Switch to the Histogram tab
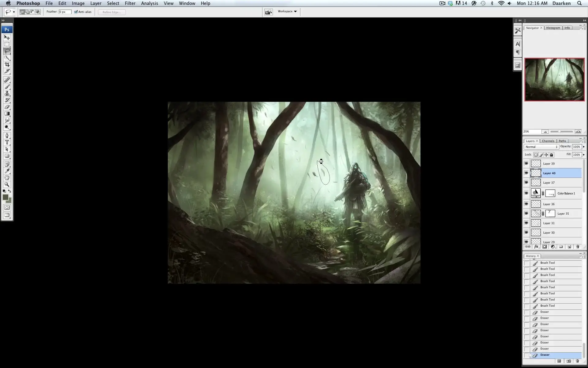Viewport: 588px width, 368px height. pyautogui.click(x=553, y=28)
